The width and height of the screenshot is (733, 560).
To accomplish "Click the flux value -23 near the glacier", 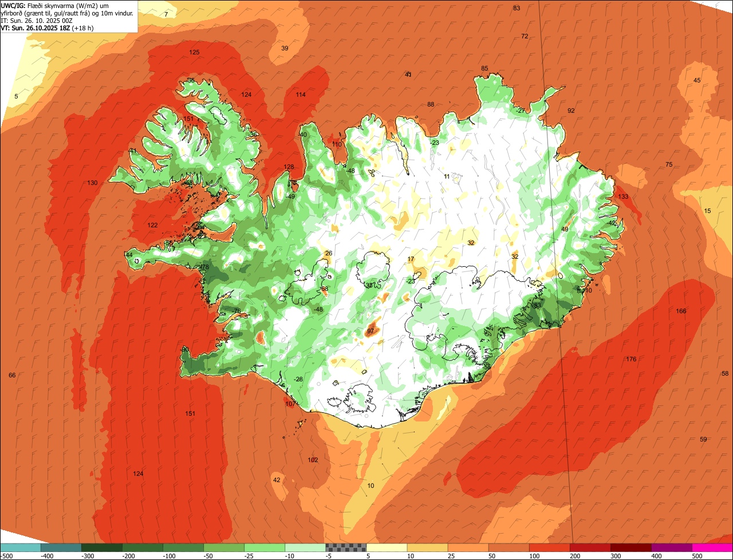I will coord(410,281).
